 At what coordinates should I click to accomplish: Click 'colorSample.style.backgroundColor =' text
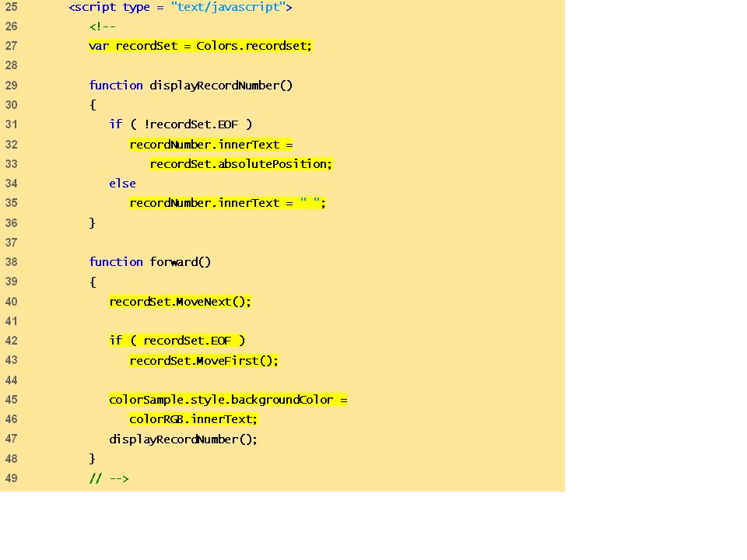pyautogui.click(x=228, y=400)
